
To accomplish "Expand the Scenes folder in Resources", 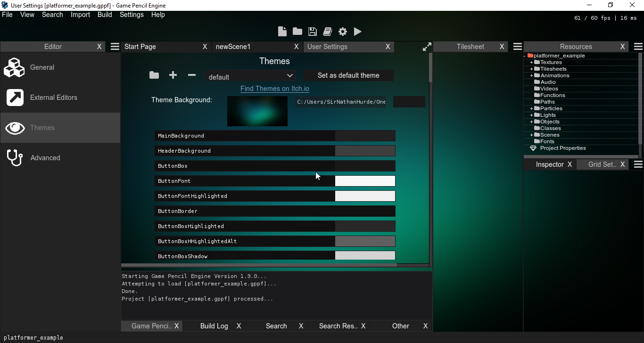I will point(531,135).
